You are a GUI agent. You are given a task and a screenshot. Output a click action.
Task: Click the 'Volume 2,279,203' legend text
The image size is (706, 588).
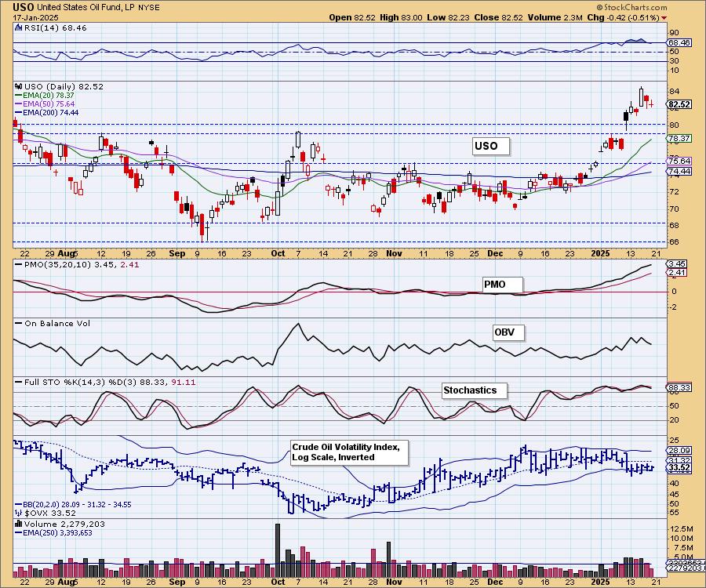click(64, 524)
